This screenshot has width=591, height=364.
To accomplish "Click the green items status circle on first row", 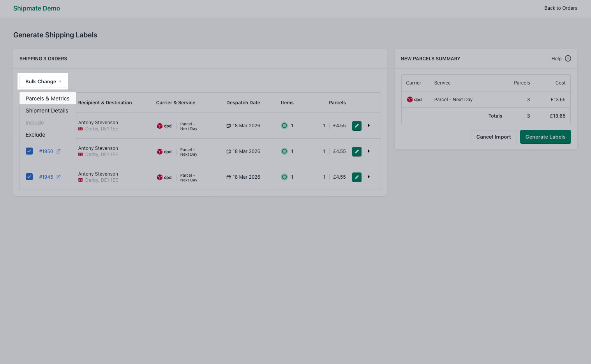I will click(284, 125).
